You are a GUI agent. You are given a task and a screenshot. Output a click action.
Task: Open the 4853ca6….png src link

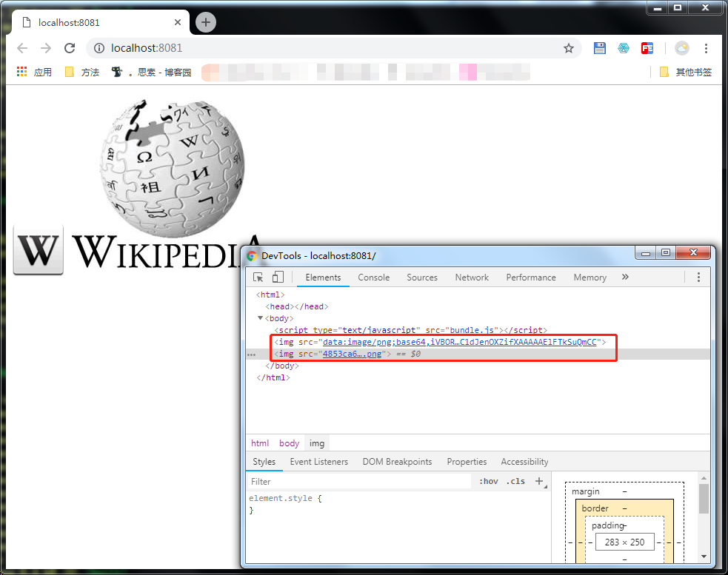coord(352,354)
